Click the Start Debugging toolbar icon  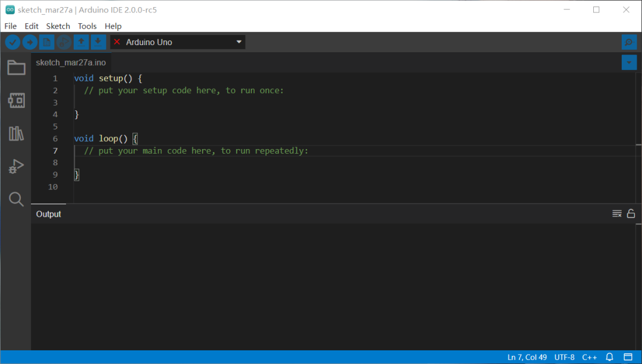pos(64,42)
